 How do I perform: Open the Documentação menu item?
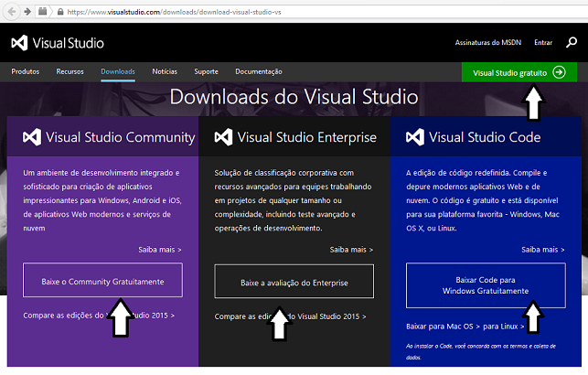coord(264,71)
